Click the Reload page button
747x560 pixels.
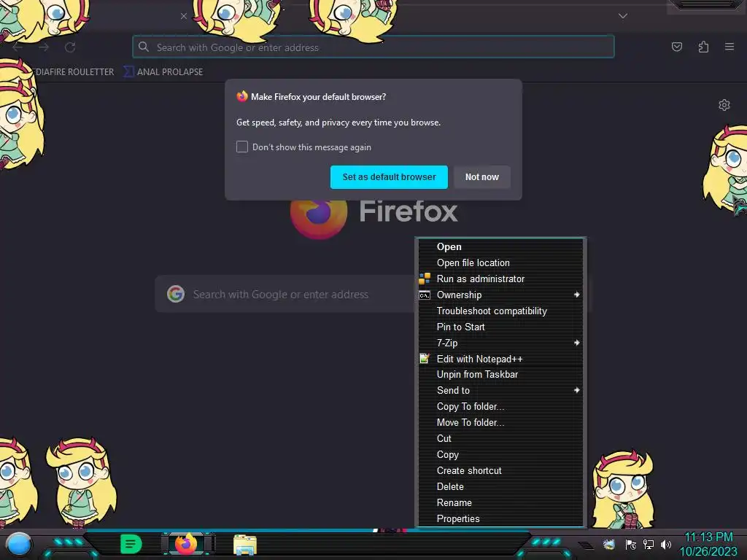pos(70,47)
